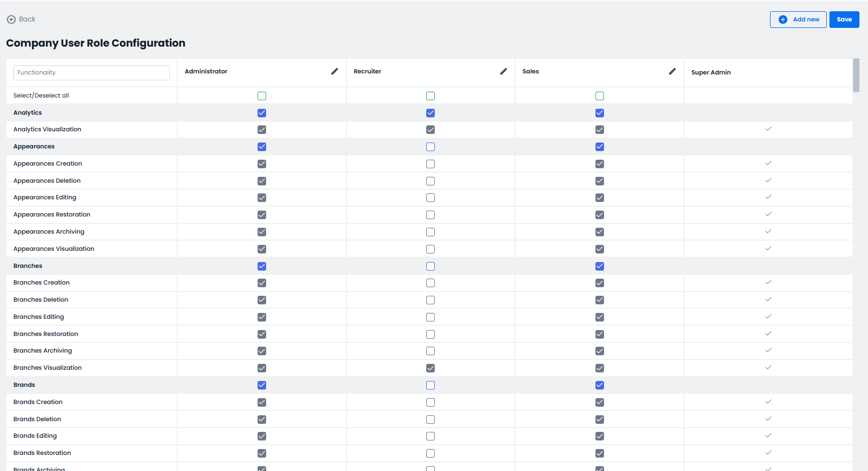Click the Back arrow icon
The width and height of the screenshot is (868, 471).
[x=11, y=19]
